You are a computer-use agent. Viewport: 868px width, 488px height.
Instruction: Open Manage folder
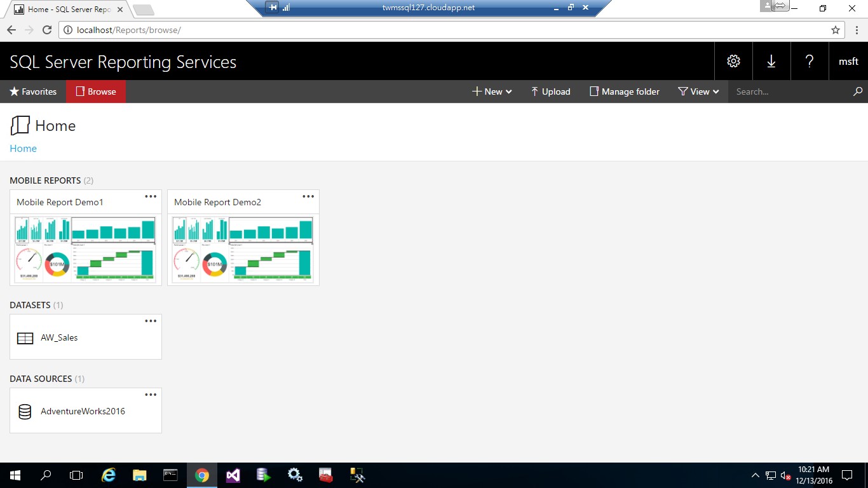point(625,91)
